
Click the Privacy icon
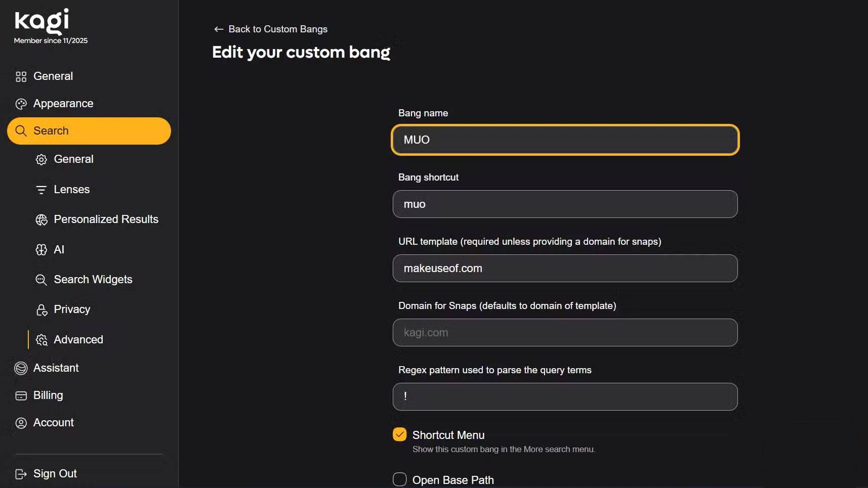pos(41,309)
